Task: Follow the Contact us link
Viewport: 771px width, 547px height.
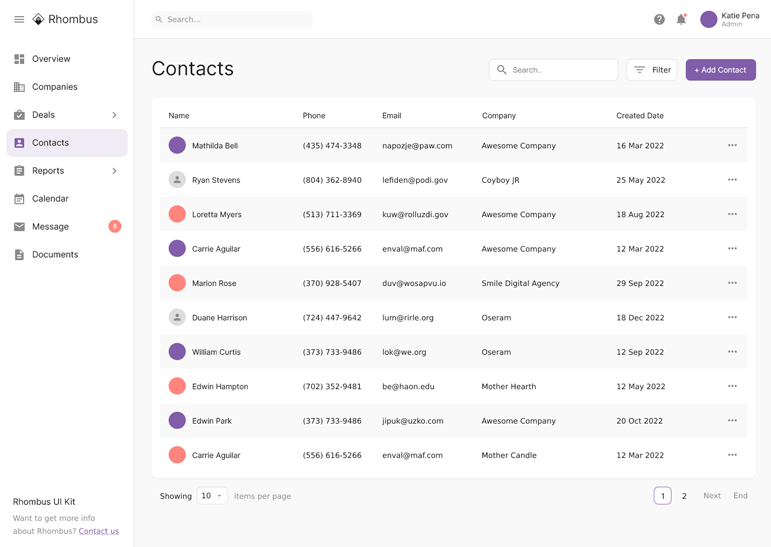Action: [x=98, y=531]
